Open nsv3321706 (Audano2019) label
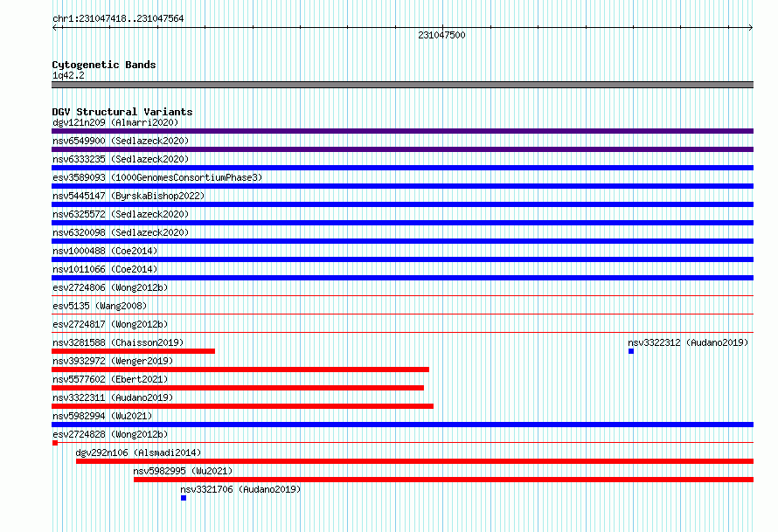This screenshot has width=778, height=532. pos(240,489)
